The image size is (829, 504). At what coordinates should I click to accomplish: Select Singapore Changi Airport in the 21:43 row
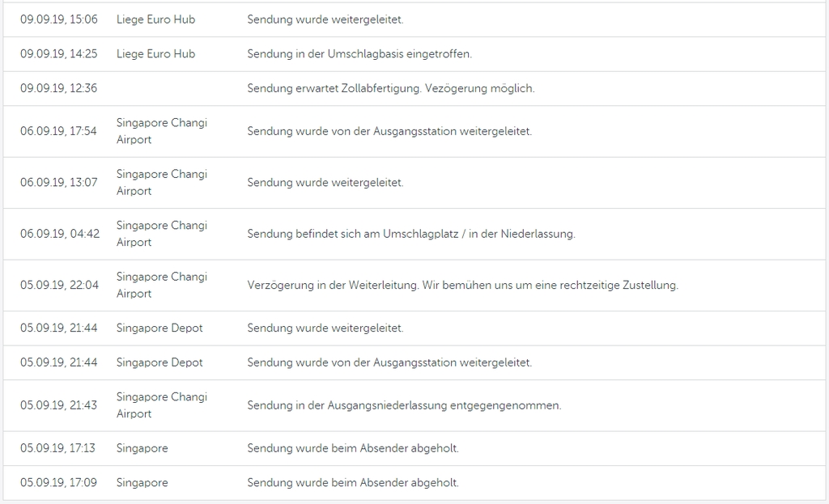point(161,405)
